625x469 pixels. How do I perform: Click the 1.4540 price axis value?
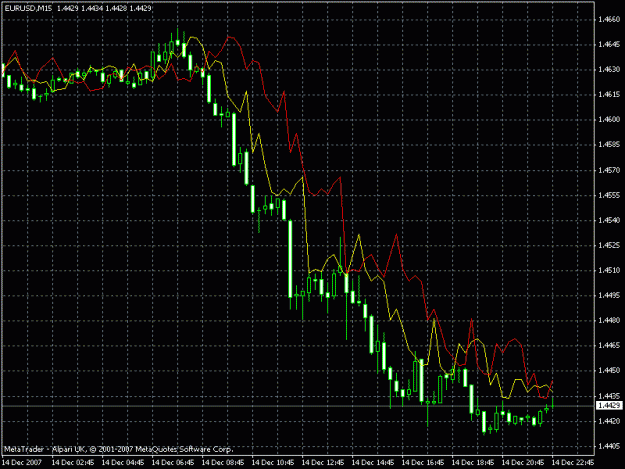[609, 220]
